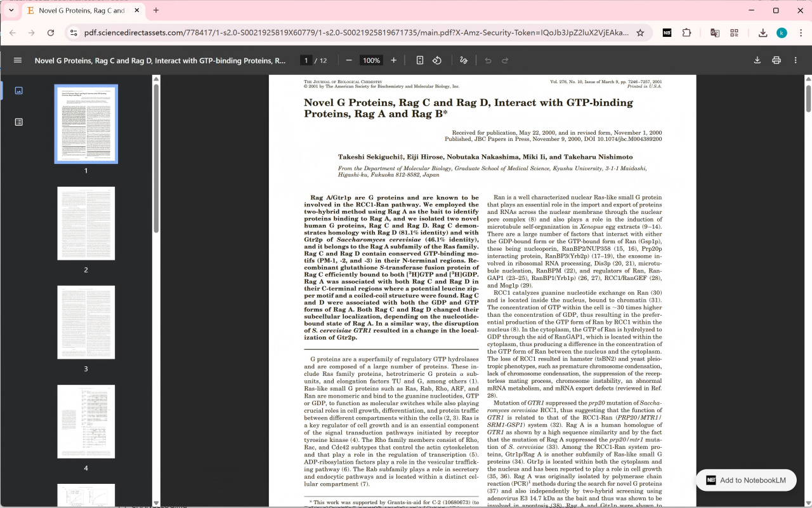Select the Draw annotation tool
812x508 pixels.
pyautogui.click(x=464, y=60)
